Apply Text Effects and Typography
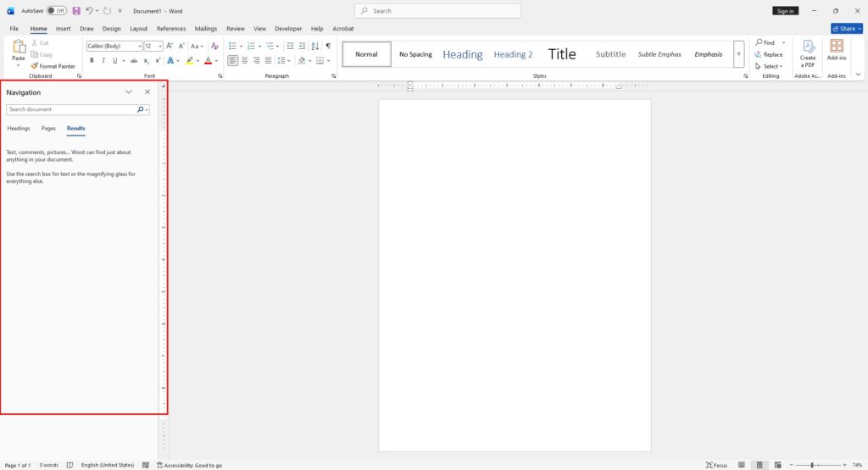Viewport: 868px width, 470px height. pyautogui.click(x=170, y=61)
